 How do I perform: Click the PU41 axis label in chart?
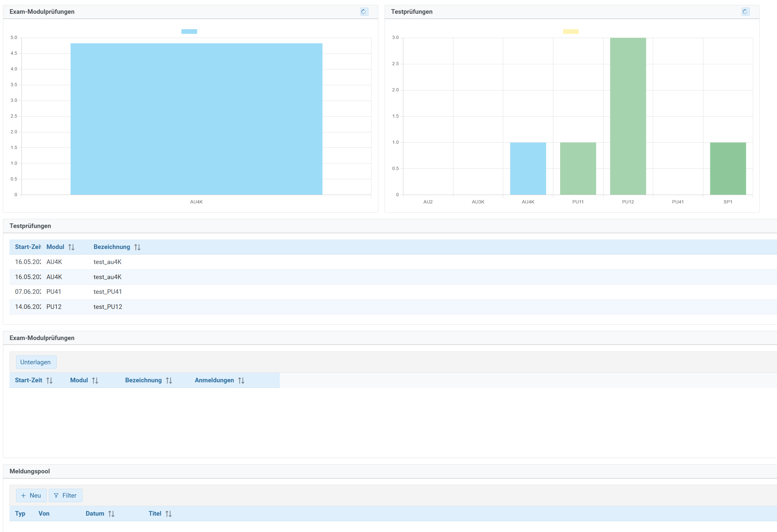[x=678, y=202]
